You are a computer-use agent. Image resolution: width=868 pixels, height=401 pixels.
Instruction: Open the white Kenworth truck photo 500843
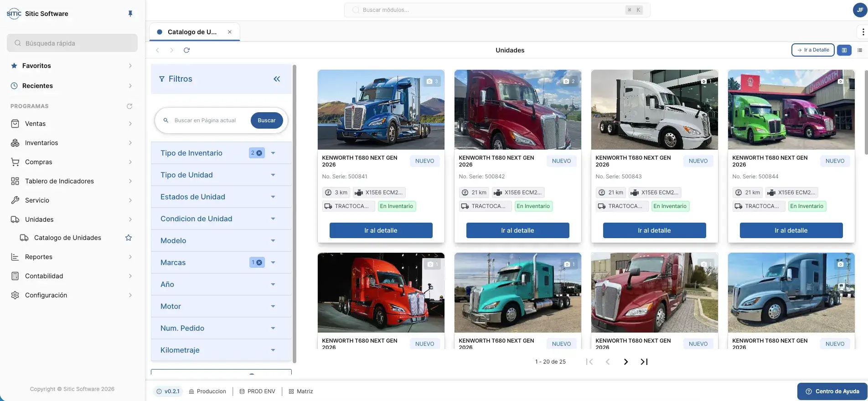(x=654, y=109)
